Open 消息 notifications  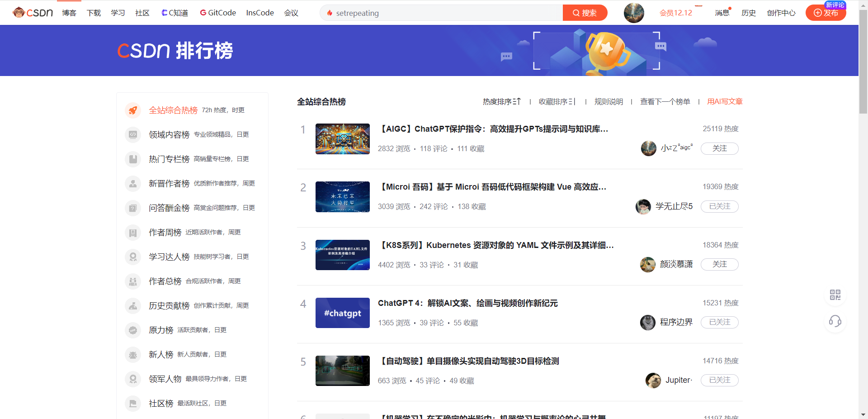click(x=722, y=13)
